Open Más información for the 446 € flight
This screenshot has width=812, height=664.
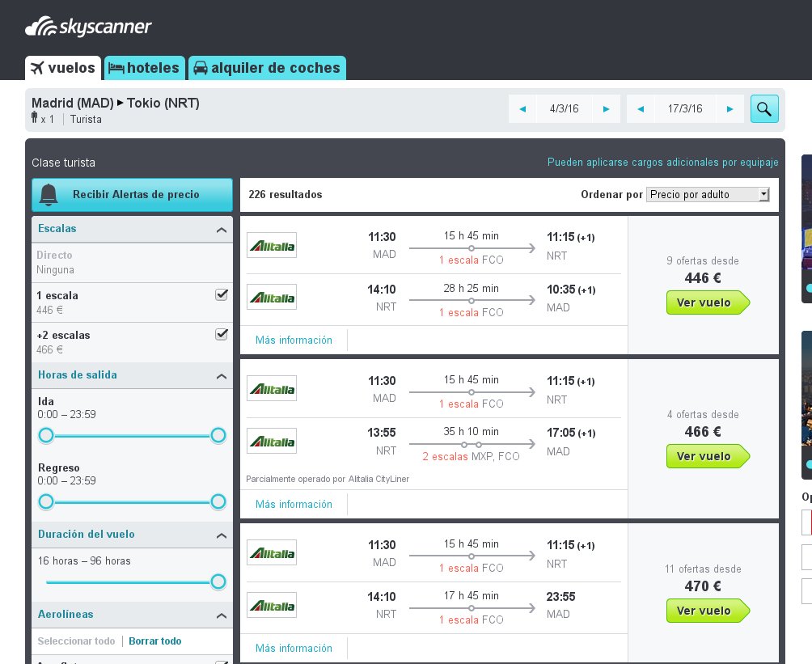[294, 340]
